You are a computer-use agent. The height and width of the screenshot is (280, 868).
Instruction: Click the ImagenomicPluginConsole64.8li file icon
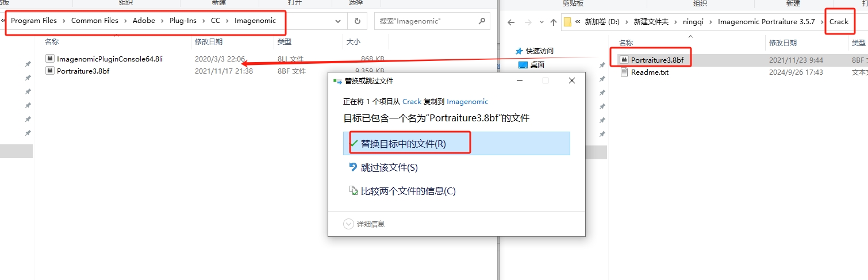pos(50,59)
